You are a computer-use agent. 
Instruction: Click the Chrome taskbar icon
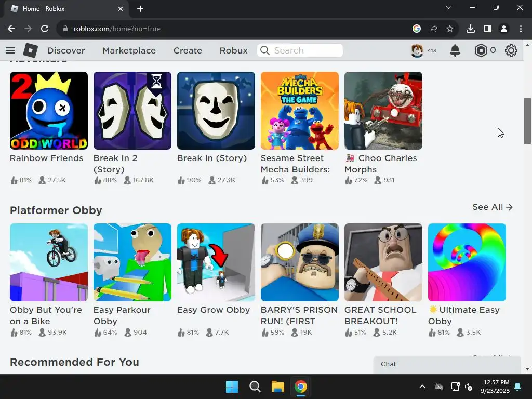[x=301, y=387]
